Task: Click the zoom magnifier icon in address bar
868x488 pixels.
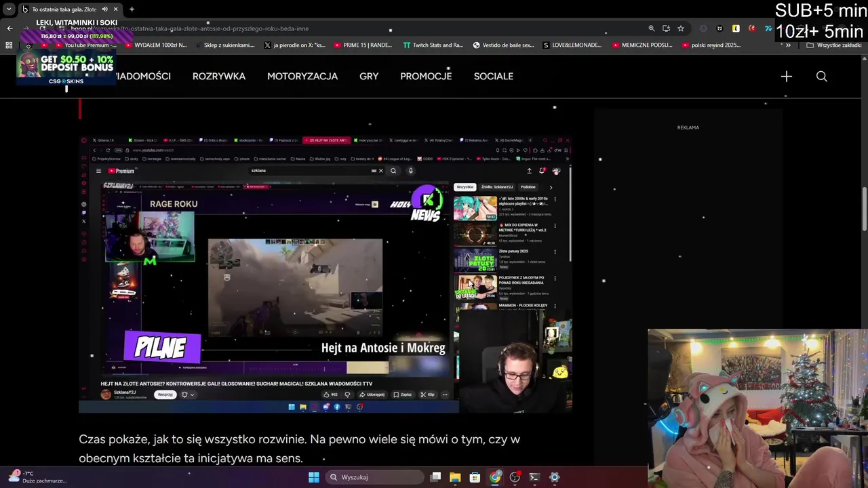Action: 652,28
